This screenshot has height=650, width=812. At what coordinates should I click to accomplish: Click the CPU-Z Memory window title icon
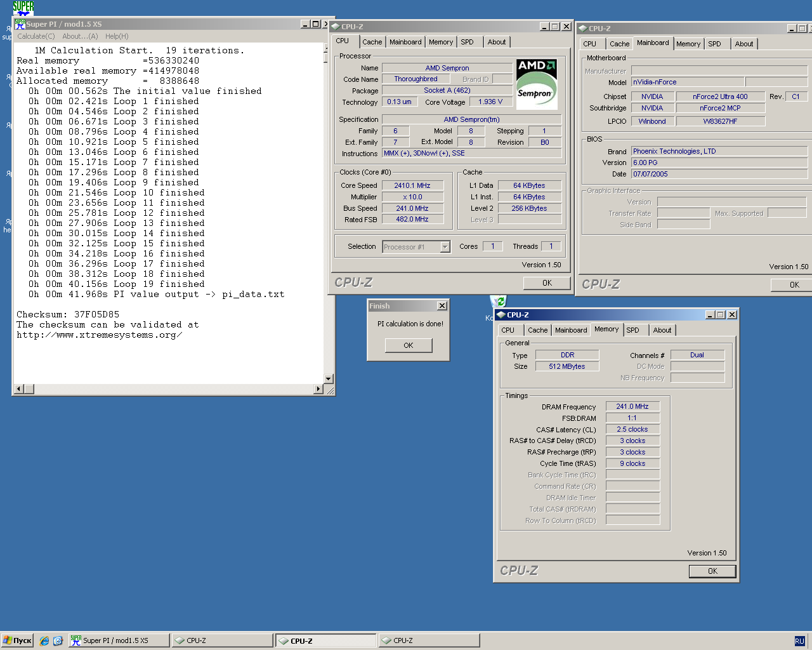pos(501,315)
